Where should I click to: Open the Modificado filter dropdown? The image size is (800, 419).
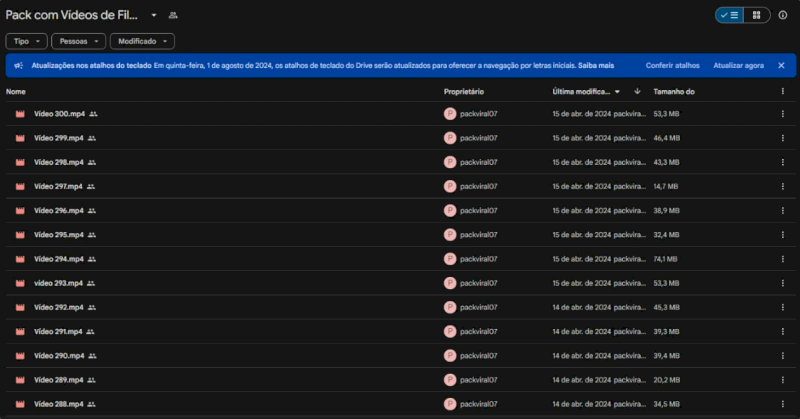(142, 41)
